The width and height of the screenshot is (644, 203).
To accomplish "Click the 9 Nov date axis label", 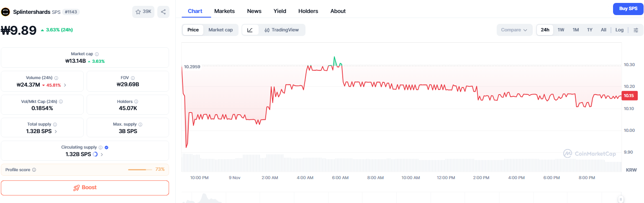I will 234,178.
